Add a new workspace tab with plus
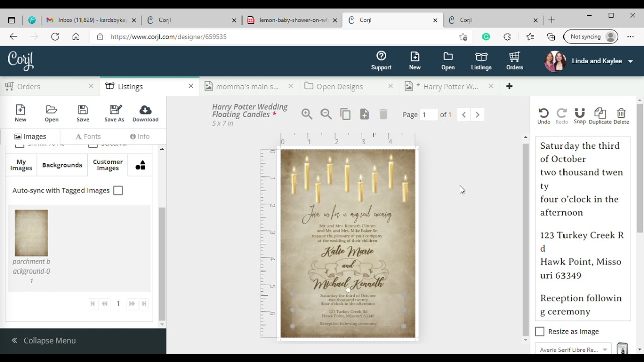This screenshot has height=362, width=644. click(509, 86)
